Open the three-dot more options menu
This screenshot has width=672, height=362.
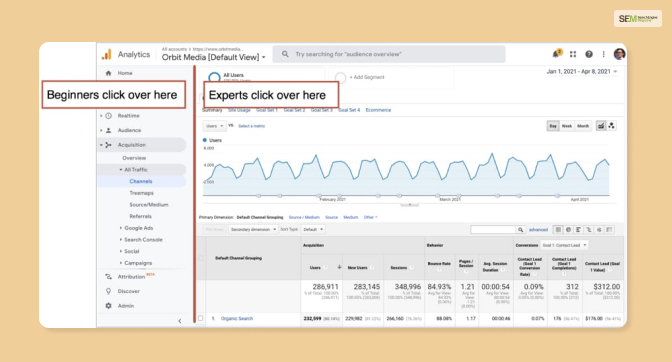click(x=603, y=54)
